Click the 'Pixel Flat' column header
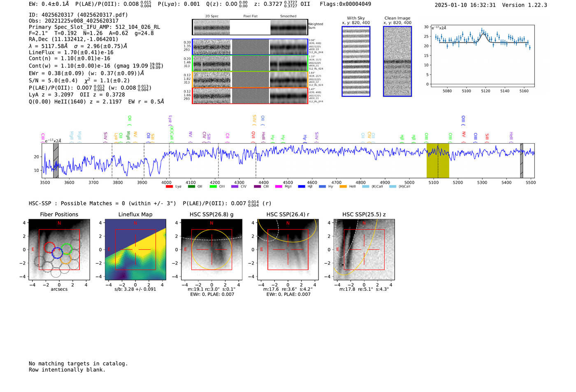This screenshot has width=576, height=392. click(250, 16)
